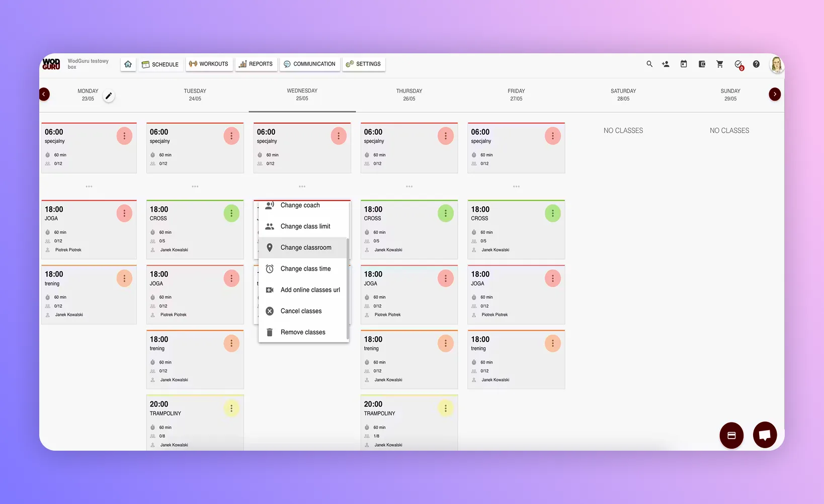Image resolution: width=824 pixels, height=504 pixels.
Task: Open the WORKOUTS tab
Action: click(x=209, y=64)
